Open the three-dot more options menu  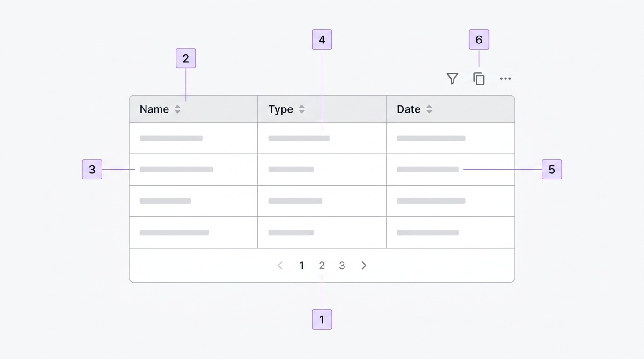[505, 79]
